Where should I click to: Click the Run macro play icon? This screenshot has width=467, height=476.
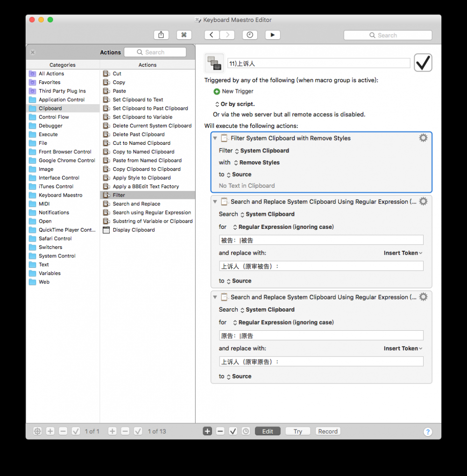[273, 35]
